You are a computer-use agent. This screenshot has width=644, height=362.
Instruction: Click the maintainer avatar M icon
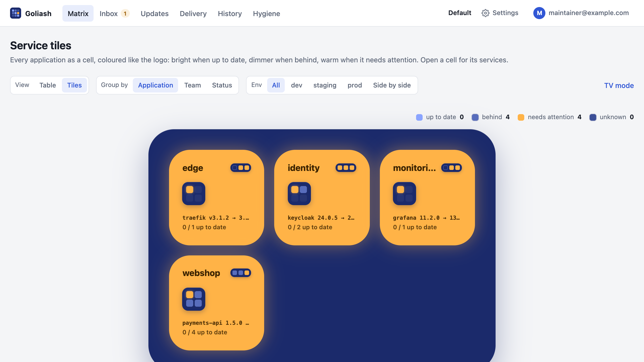tap(539, 13)
